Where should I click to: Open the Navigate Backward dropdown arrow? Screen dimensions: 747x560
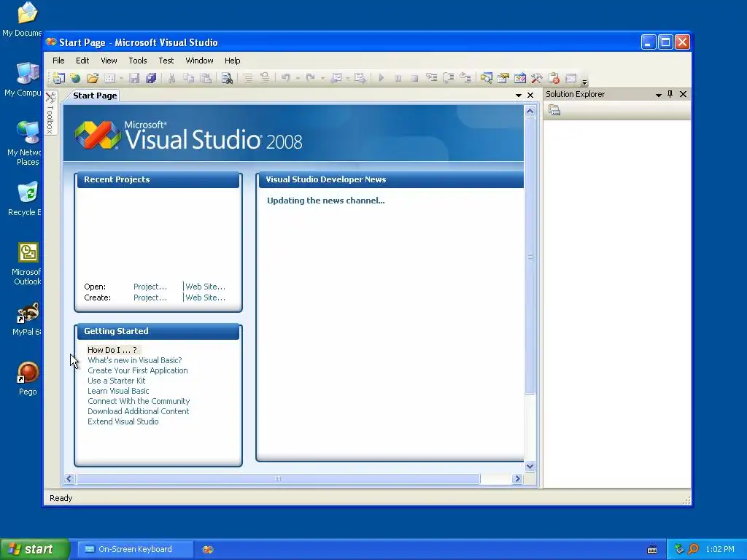[348, 78]
